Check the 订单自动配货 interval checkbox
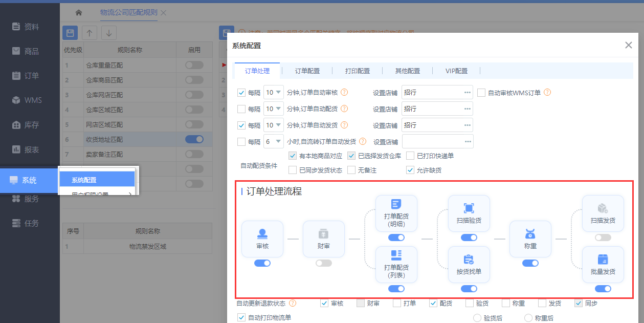 point(241,109)
